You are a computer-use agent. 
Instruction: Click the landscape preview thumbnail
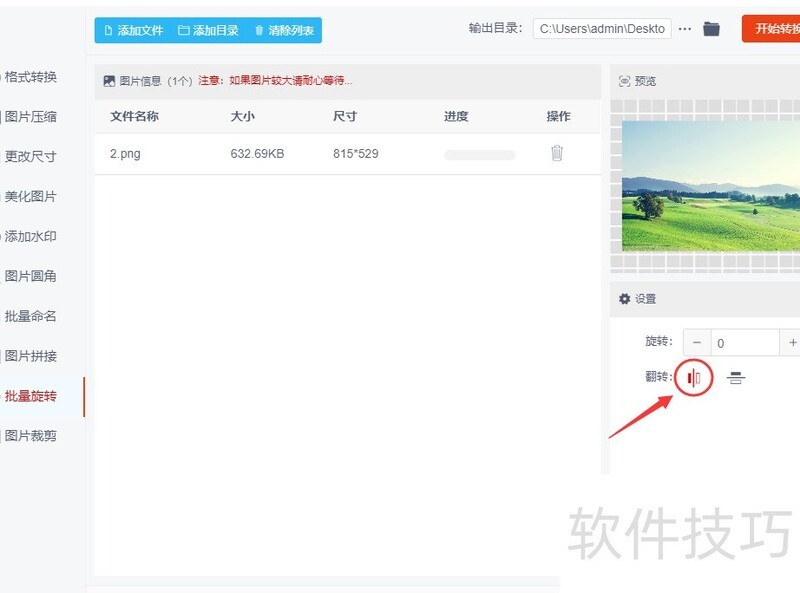click(710, 185)
